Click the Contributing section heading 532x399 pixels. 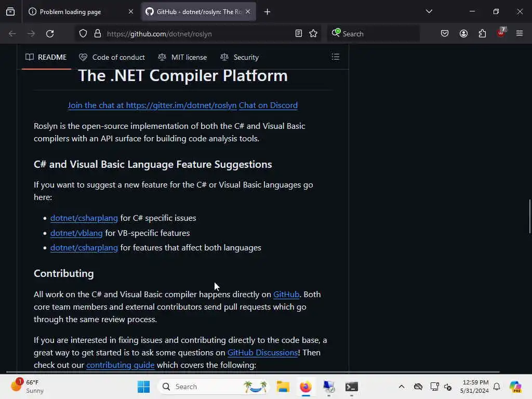pyautogui.click(x=64, y=273)
